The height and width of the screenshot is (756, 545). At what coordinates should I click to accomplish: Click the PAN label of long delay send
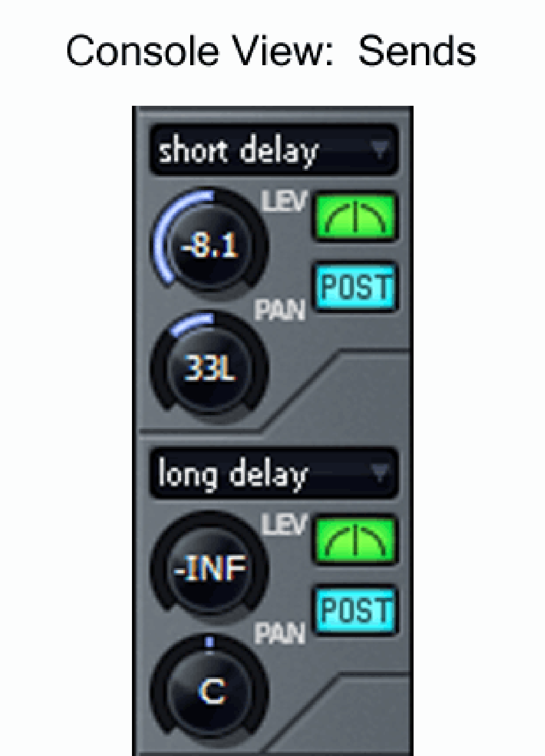[x=279, y=634]
